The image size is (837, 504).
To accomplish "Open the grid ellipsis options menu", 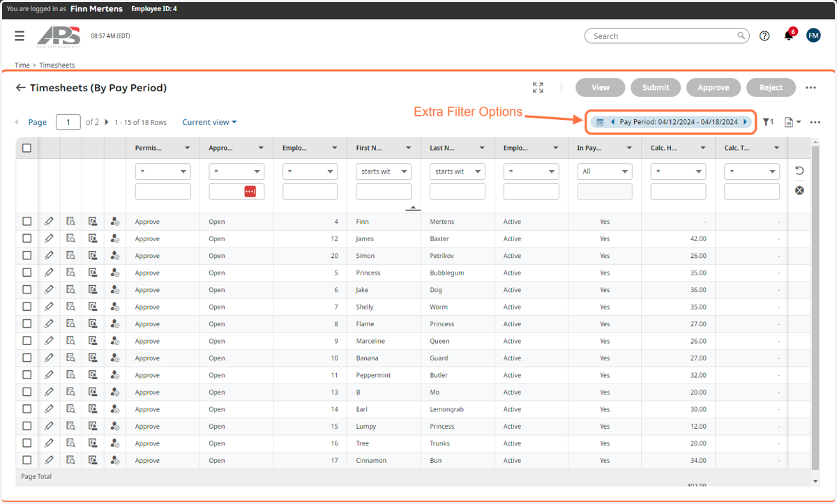I will click(815, 122).
